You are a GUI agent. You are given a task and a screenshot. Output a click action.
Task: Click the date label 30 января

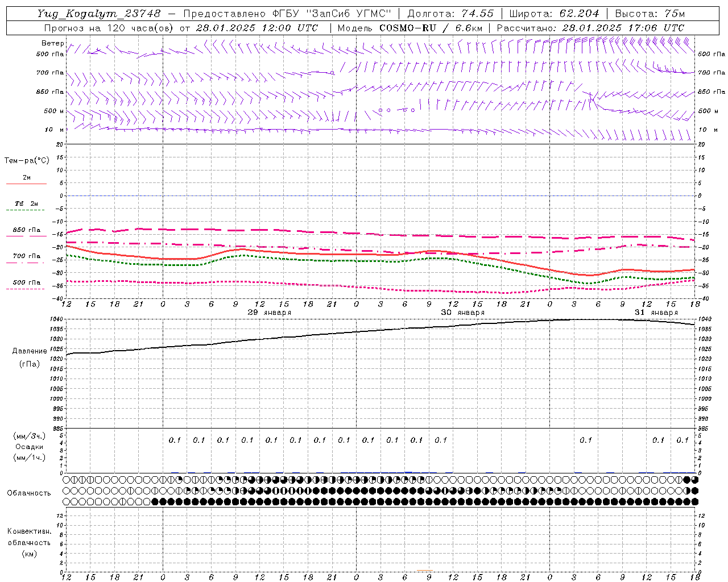(462, 313)
